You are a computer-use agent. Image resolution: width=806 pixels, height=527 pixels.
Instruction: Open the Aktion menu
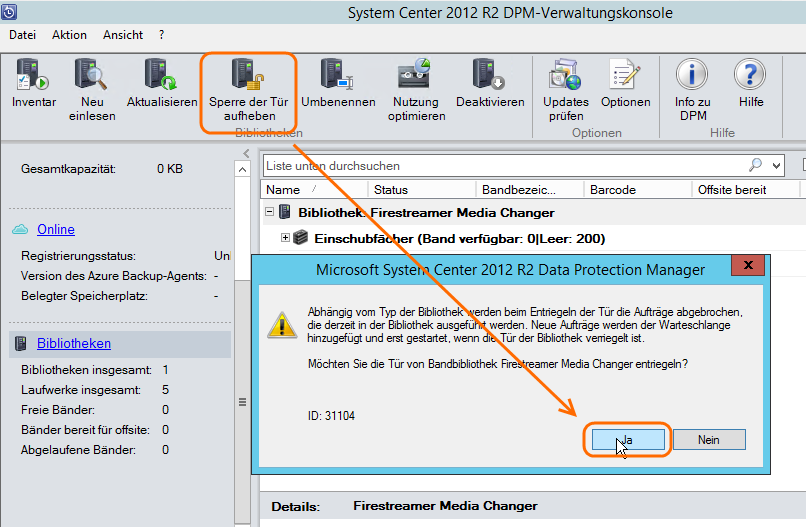pyautogui.click(x=69, y=35)
